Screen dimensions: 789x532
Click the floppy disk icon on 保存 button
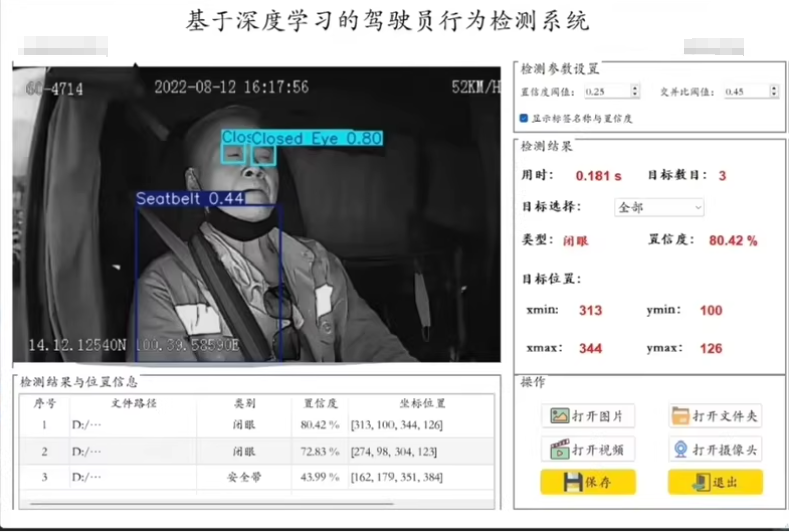pyautogui.click(x=573, y=482)
